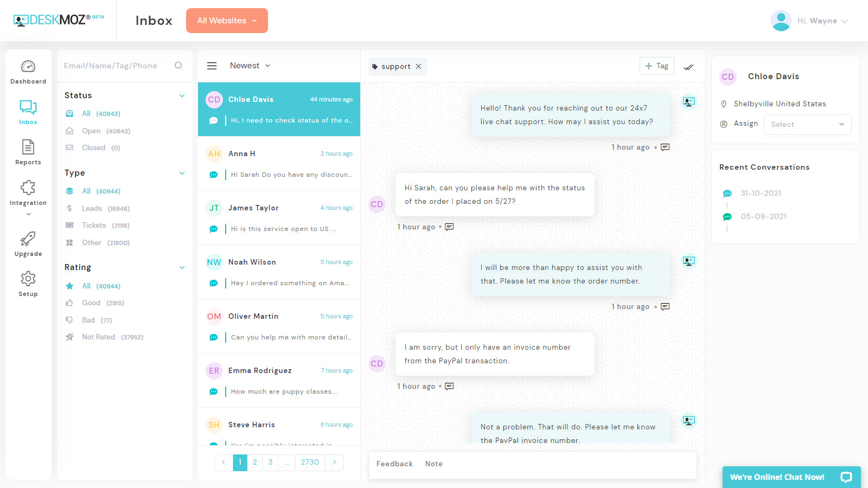
Task: Filter type by Other
Action: tap(106, 243)
